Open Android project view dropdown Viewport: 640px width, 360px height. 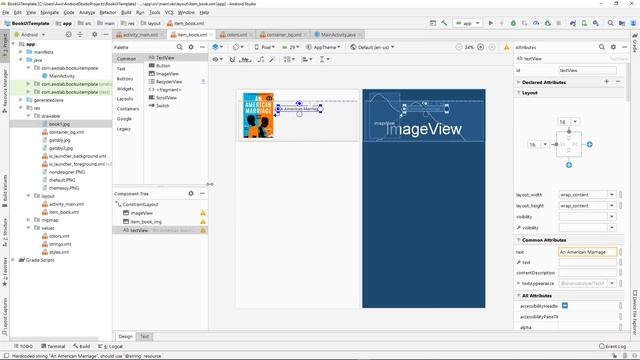30,35
